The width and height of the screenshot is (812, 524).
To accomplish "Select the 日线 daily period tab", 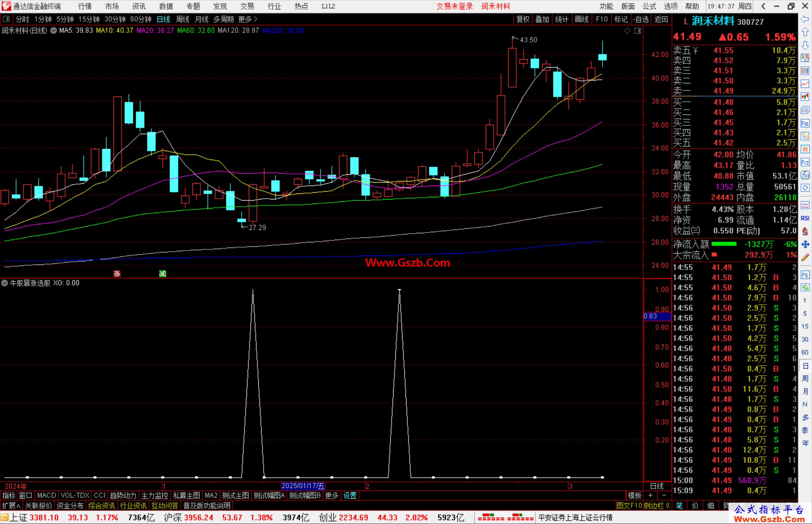I will (164, 19).
